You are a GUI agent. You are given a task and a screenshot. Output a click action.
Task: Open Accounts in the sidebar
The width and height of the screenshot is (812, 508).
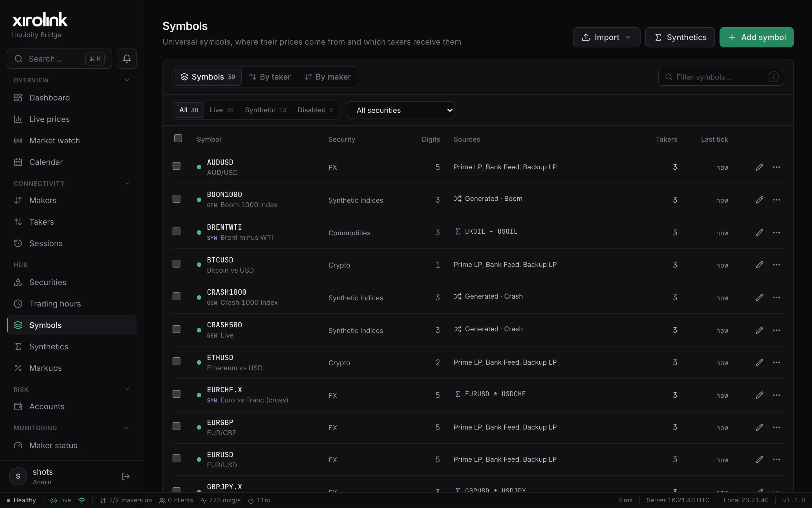72,406
